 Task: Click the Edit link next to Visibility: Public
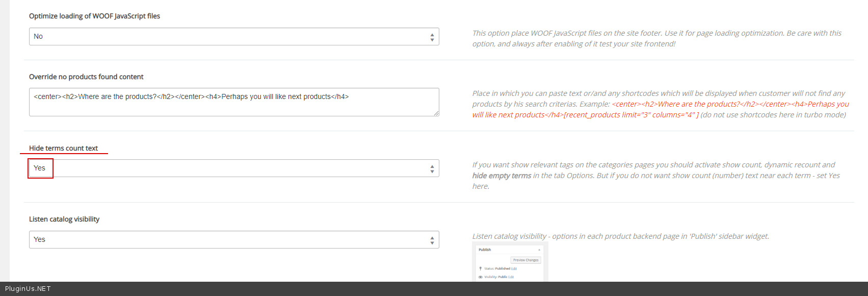pos(511,277)
